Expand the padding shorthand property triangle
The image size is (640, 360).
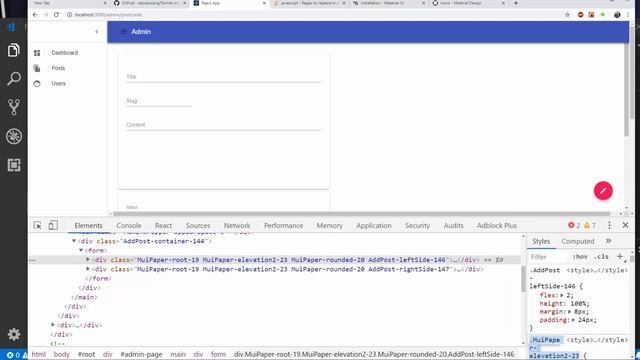(573, 320)
